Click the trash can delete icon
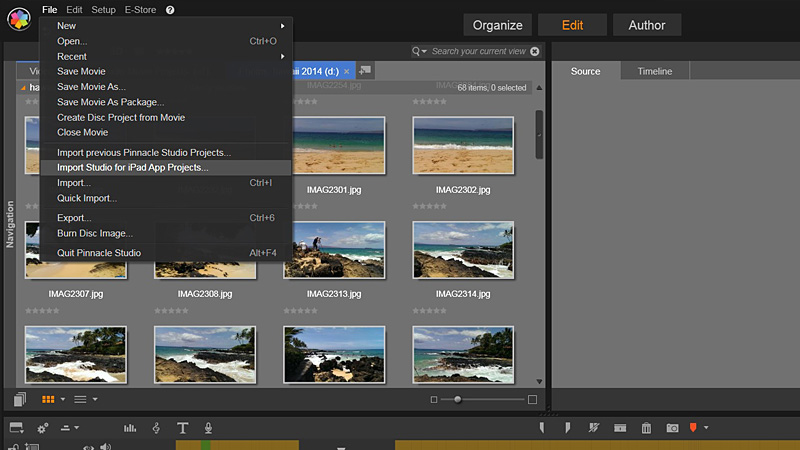This screenshot has height=450, width=800. (646, 428)
